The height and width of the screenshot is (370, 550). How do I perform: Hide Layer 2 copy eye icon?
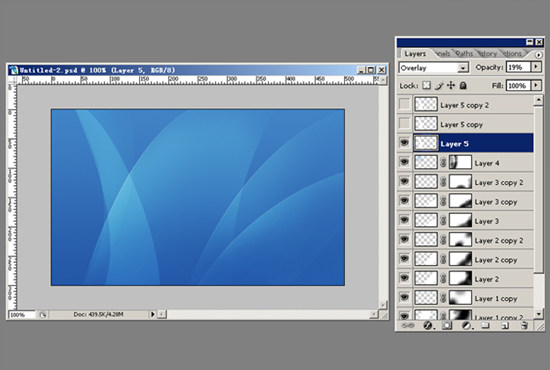click(x=404, y=259)
